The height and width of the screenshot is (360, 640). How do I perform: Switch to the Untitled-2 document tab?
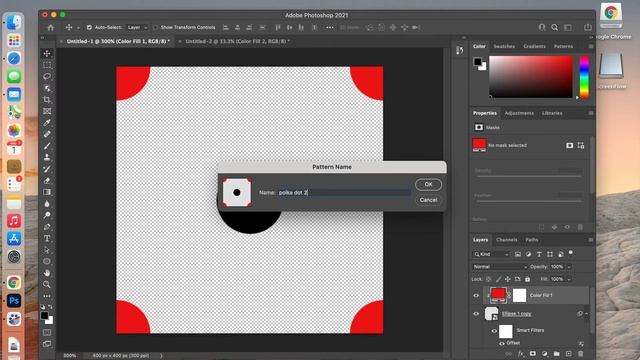tap(238, 41)
